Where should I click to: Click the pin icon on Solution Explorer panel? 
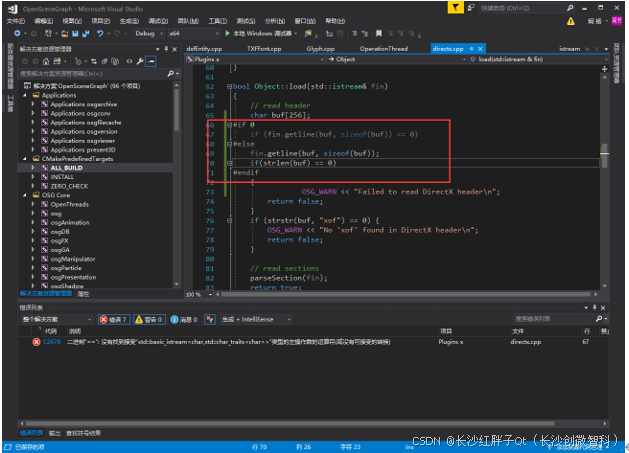168,48
